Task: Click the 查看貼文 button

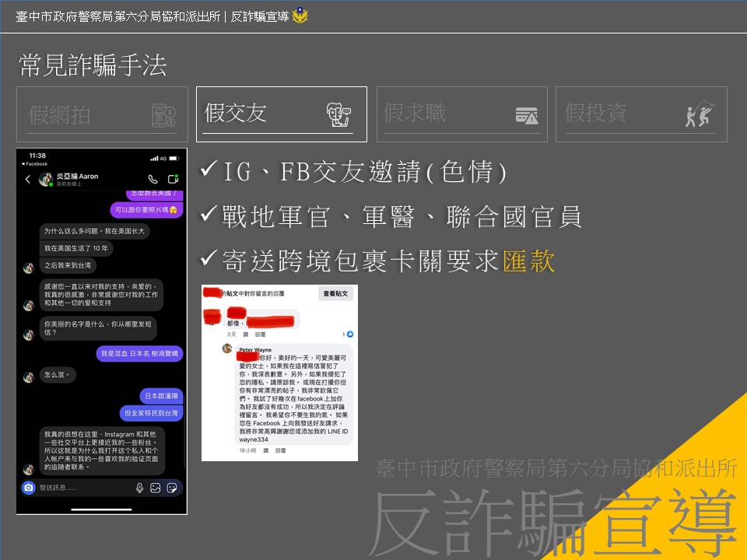Action: pyautogui.click(x=336, y=293)
